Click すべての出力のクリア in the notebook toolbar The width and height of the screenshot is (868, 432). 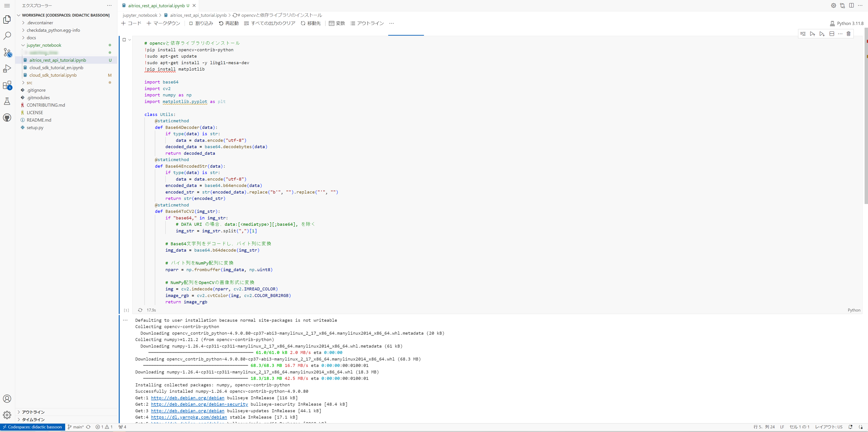(270, 23)
